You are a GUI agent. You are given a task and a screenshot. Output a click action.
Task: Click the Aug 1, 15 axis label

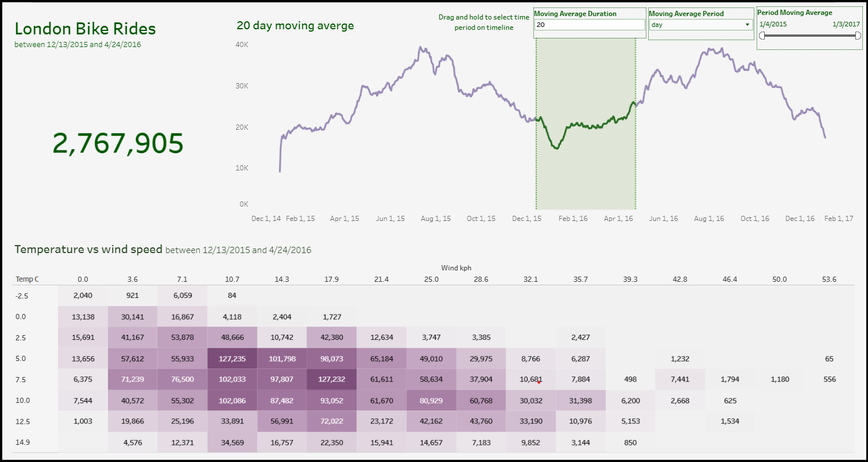pos(436,219)
